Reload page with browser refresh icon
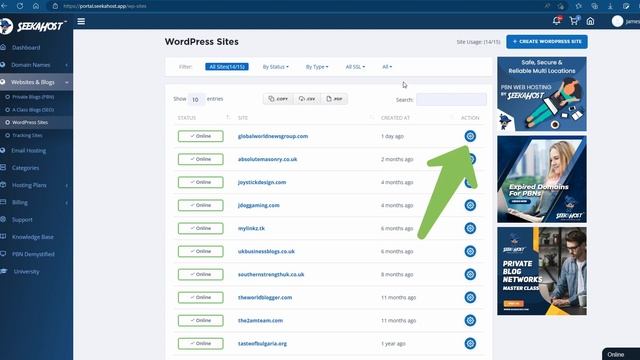The width and height of the screenshot is (640, 360). point(20,6)
